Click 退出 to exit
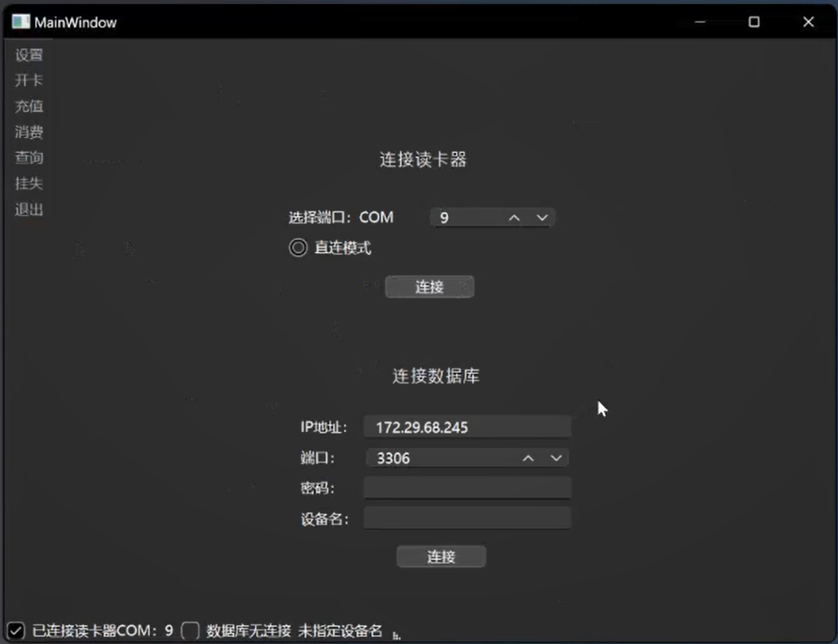Screen dimensions: 838x644 coord(29,209)
